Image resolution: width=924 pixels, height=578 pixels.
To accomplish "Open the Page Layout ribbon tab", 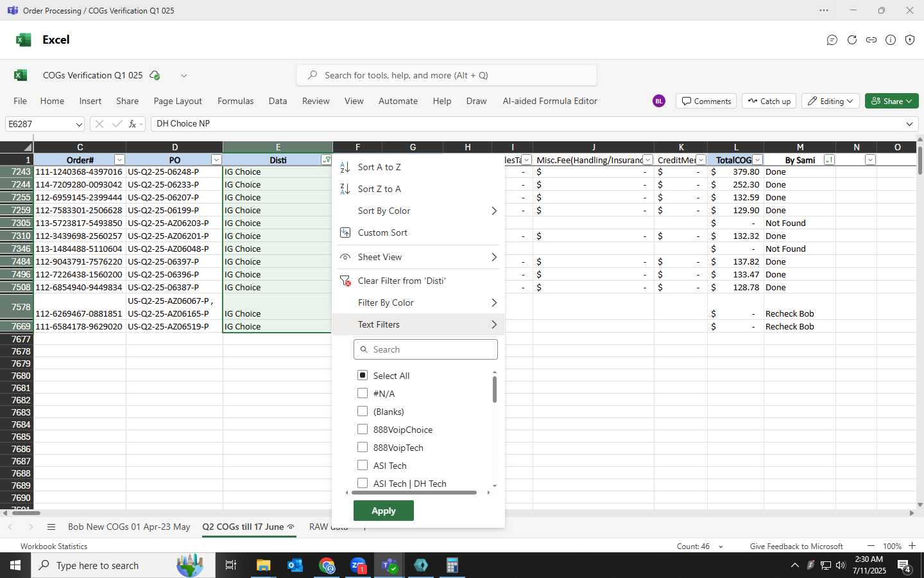I will click(x=178, y=101).
